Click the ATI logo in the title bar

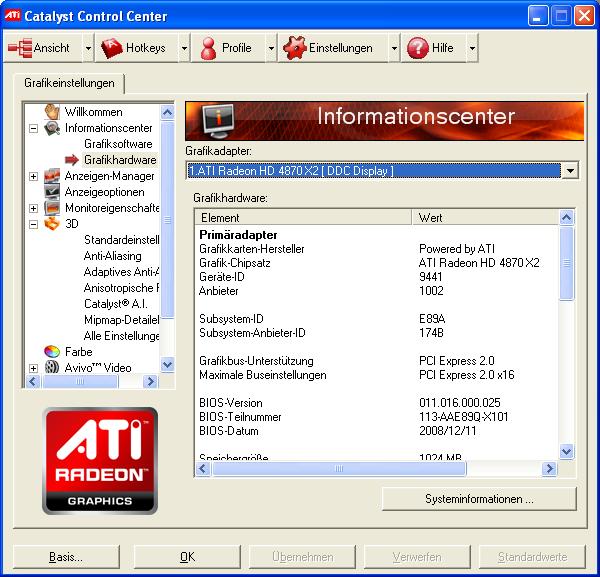12,16
